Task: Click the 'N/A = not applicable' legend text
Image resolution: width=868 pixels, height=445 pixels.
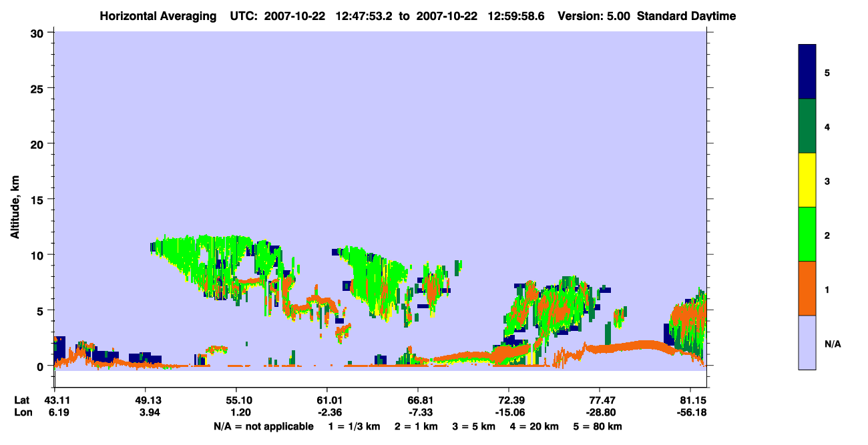Action: [263, 426]
